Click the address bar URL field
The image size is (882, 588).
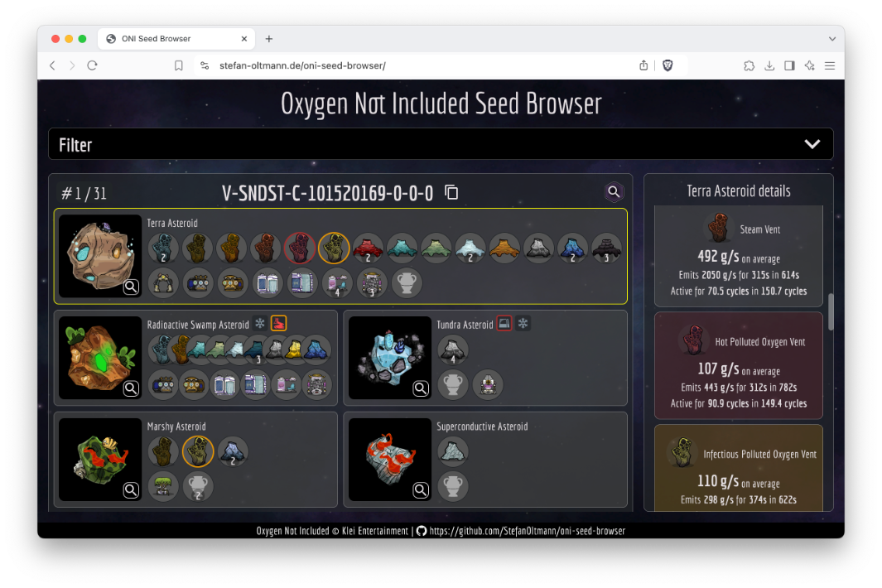(414, 65)
